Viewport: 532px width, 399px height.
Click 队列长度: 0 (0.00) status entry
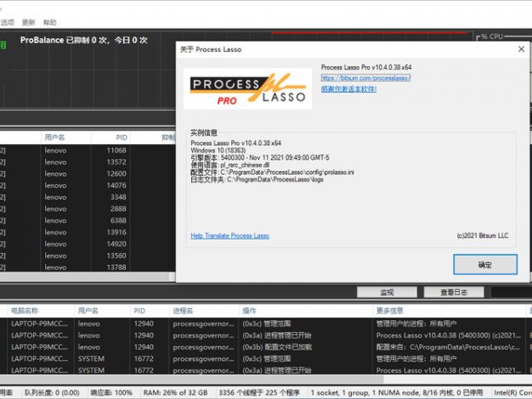(x=52, y=392)
